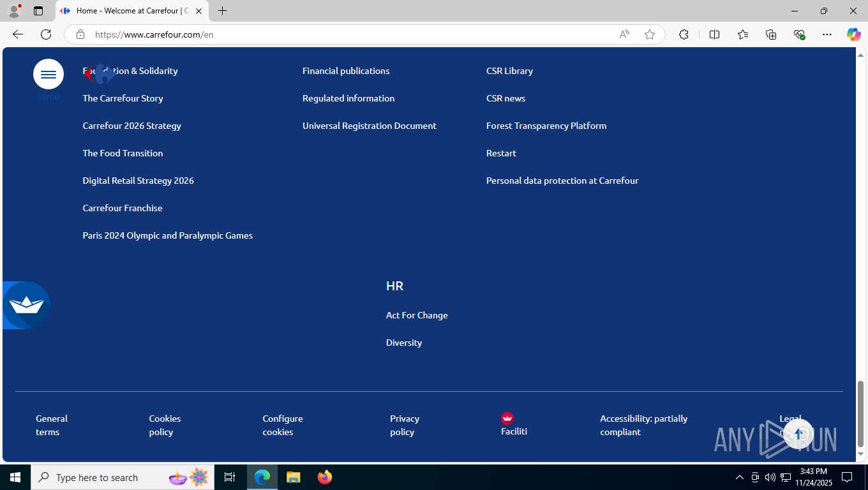The height and width of the screenshot is (490, 868).
Task: Open Act For Change link
Action: (417, 315)
